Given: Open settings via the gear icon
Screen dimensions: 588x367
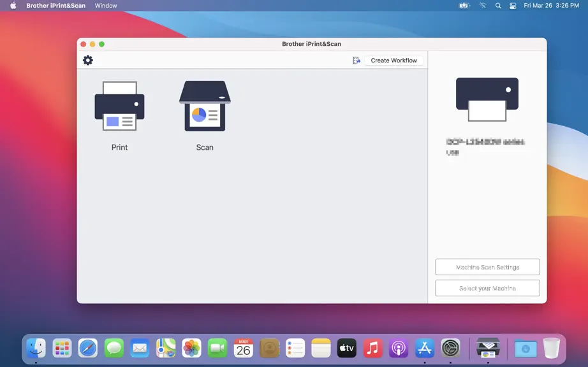Looking at the screenshot, I should point(88,61).
